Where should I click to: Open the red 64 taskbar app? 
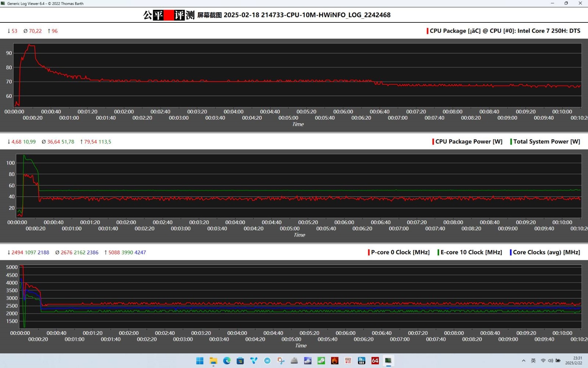click(x=375, y=361)
